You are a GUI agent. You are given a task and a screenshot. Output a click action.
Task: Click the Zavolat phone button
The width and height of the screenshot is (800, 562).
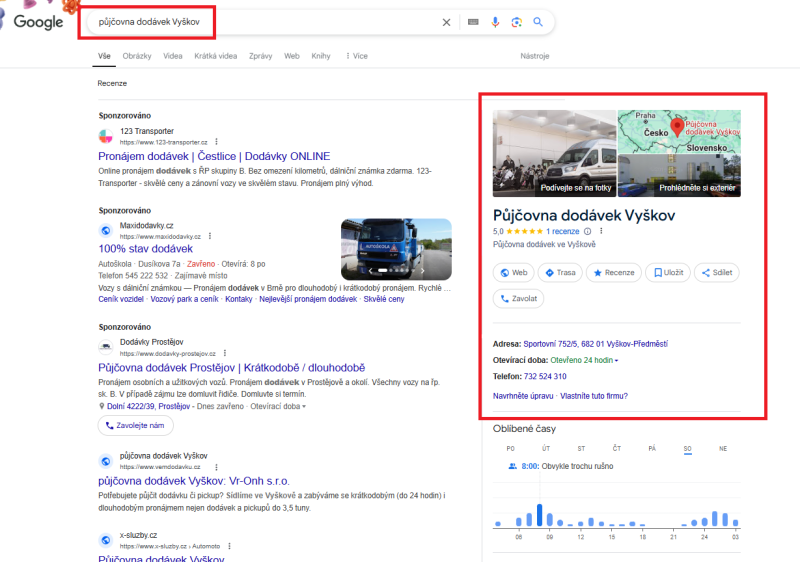pyautogui.click(x=518, y=299)
